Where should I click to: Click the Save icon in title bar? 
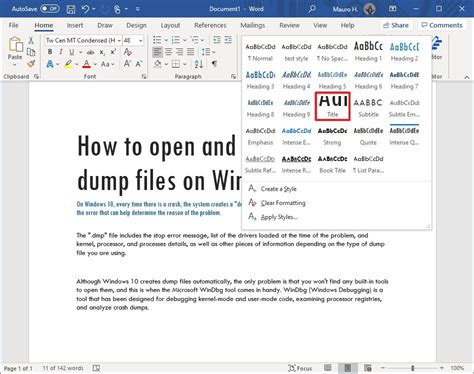pyautogui.click(x=71, y=9)
